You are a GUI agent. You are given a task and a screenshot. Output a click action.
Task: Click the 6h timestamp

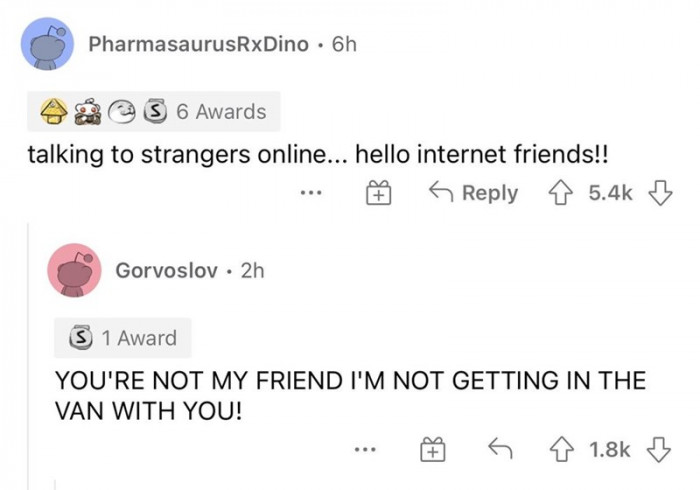click(343, 44)
